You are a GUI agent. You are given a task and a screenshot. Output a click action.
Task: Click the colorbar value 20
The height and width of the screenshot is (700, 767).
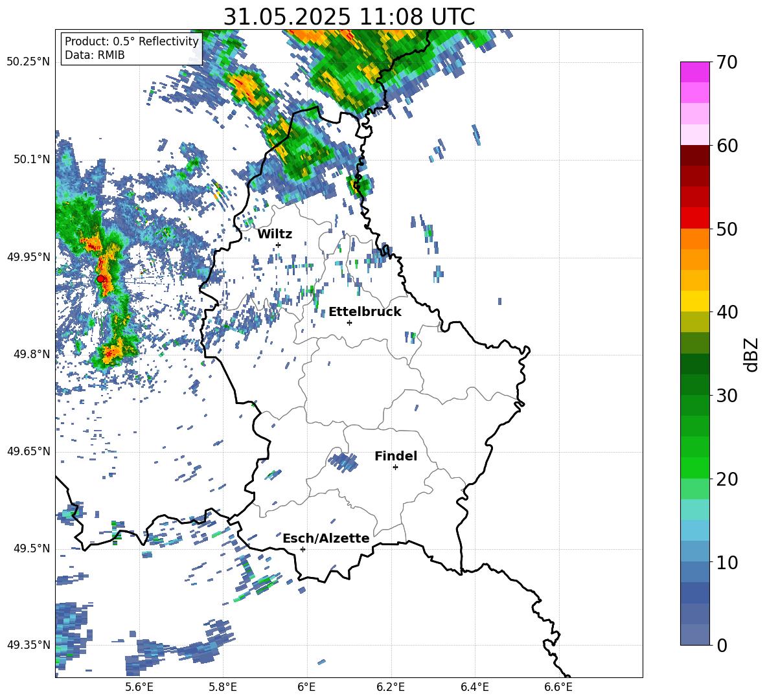[x=727, y=479]
